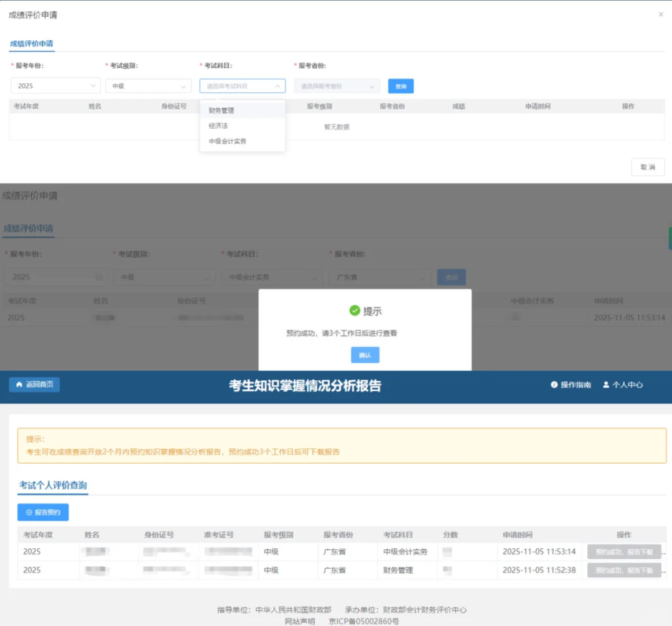Select 财务管理 from subject list
Image resolution: width=672 pixels, height=626 pixels.
pyautogui.click(x=222, y=111)
